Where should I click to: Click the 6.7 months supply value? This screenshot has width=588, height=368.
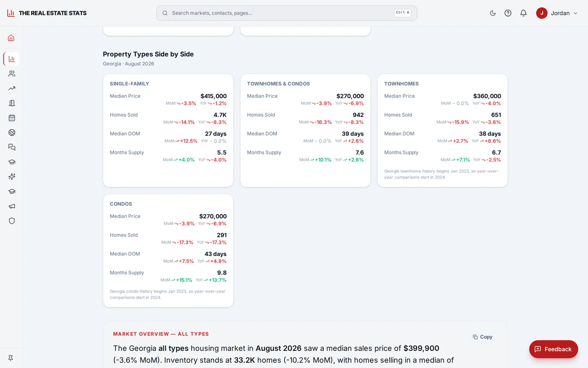pyautogui.click(x=497, y=153)
